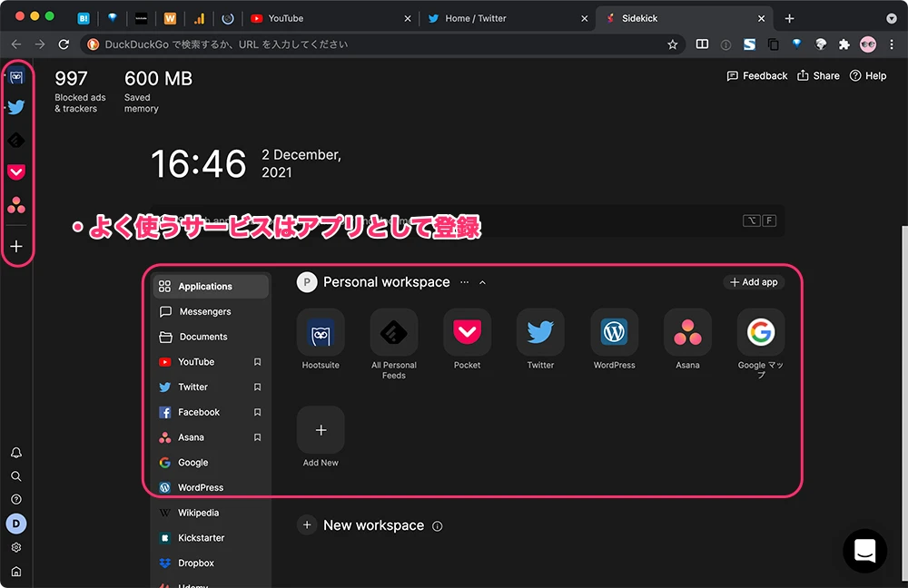Click the Share button
This screenshot has height=588, width=908.
818,76
